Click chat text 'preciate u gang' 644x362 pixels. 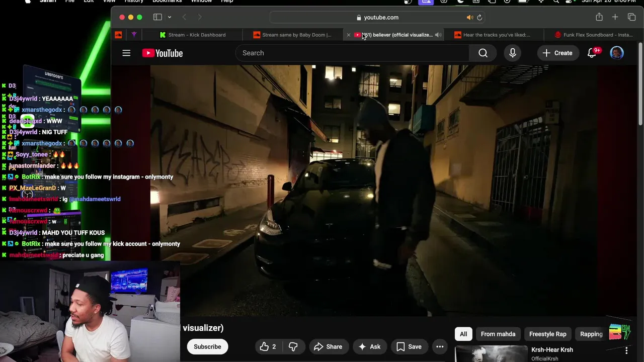(x=83, y=255)
